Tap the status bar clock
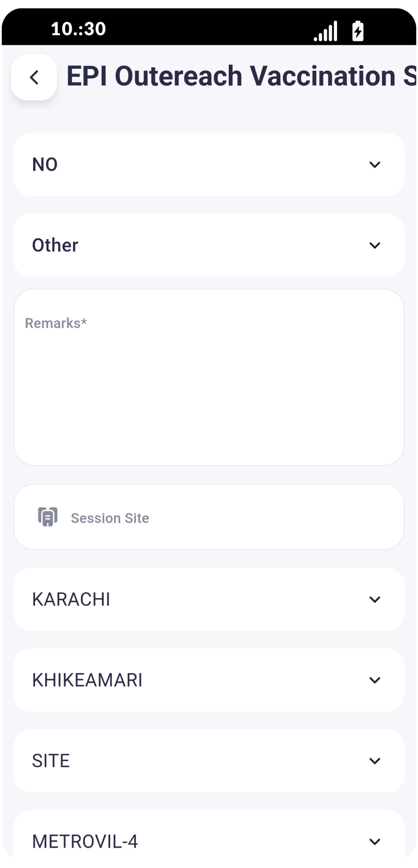This screenshot has height=868, width=418. pos(78,29)
